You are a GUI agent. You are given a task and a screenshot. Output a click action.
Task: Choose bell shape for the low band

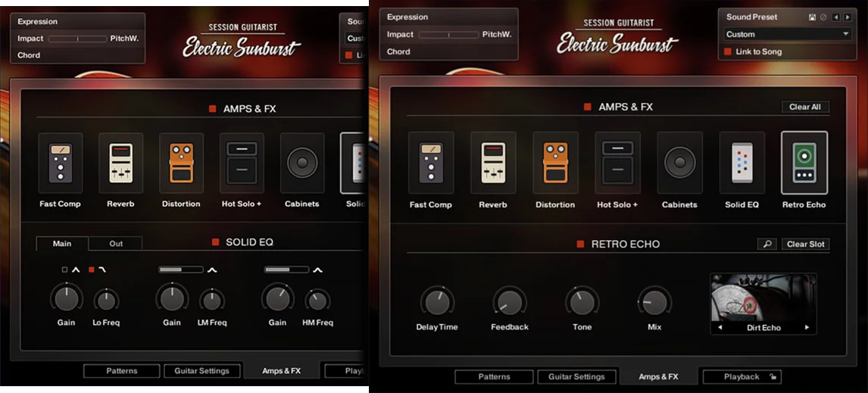(x=76, y=270)
